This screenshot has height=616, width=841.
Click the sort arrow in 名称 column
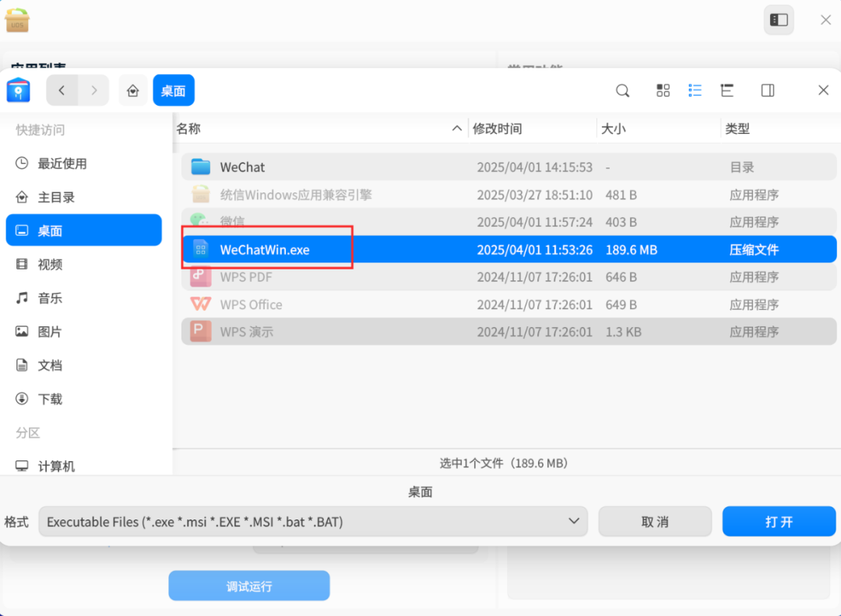456,128
